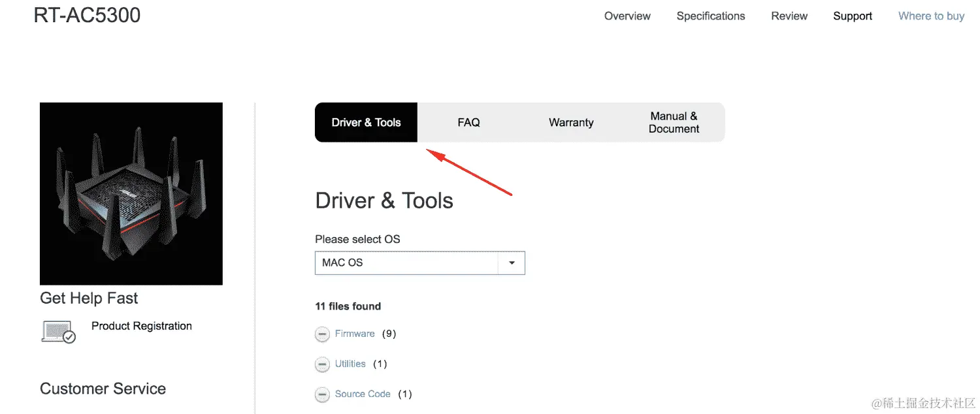Image resolution: width=980 pixels, height=414 pixels.
Task: Switch to the Driver & Tools tab
Action: coord(366,122)
